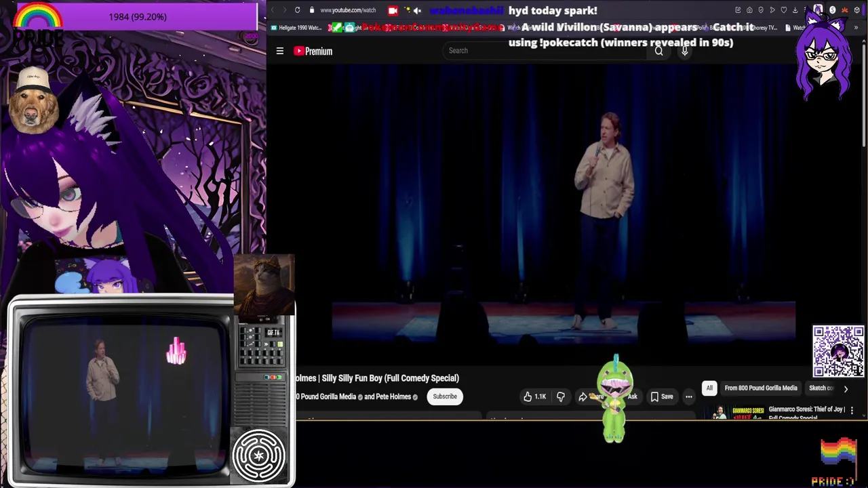Screen dimensions: 868x488
Task: Subscribe to the 800 Pound Gorilla Media channel
Action: click(445, 396)
